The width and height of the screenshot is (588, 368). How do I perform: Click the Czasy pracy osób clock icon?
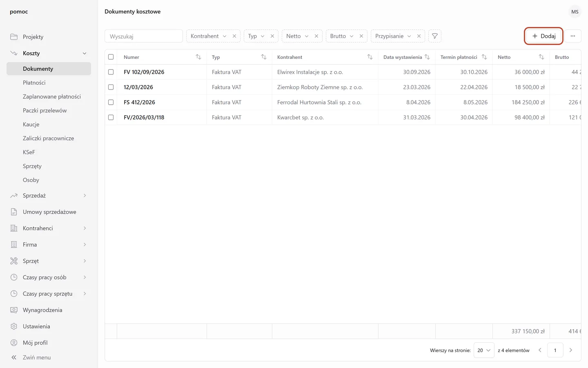[14, 277]
